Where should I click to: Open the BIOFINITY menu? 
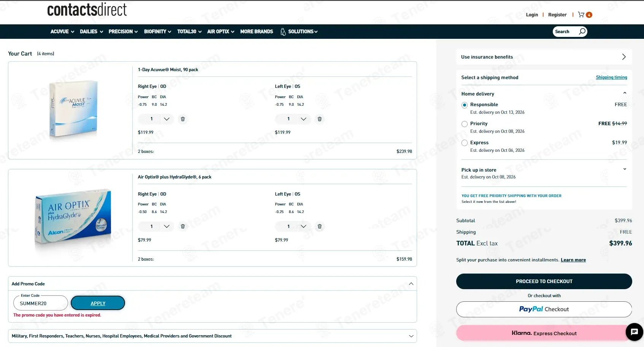(x=158, y=32)
